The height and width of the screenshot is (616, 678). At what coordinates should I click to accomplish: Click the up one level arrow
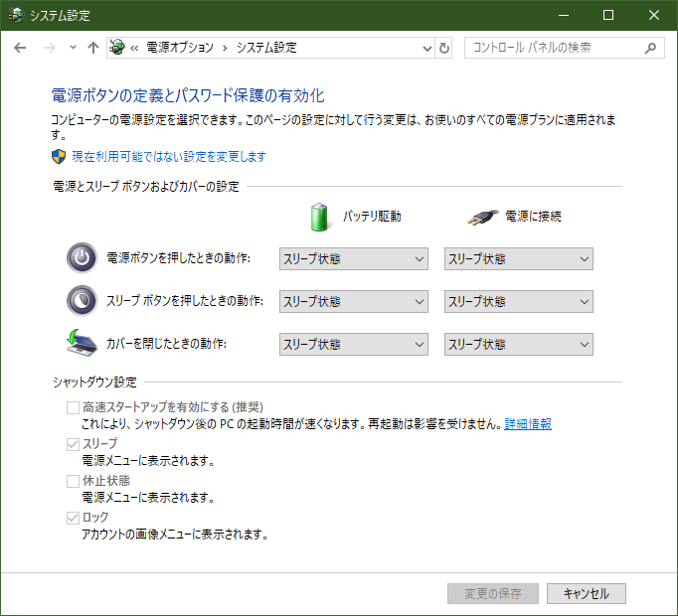(x=93, y=48)
